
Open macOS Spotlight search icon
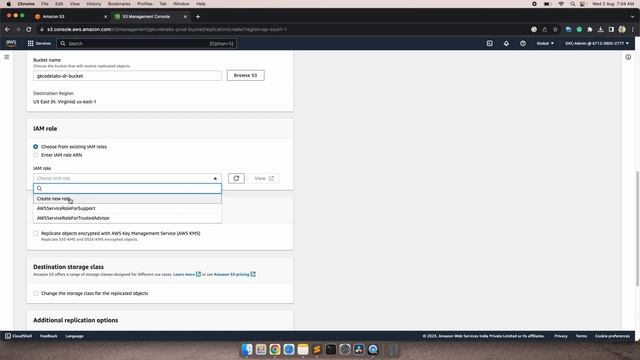(x=573, y=4)
